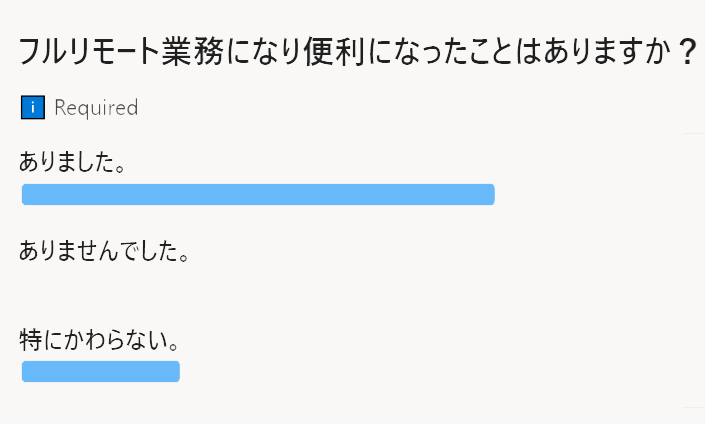
Task: Click the ありませんでした。 answer label
Action: tap(104, 250)
